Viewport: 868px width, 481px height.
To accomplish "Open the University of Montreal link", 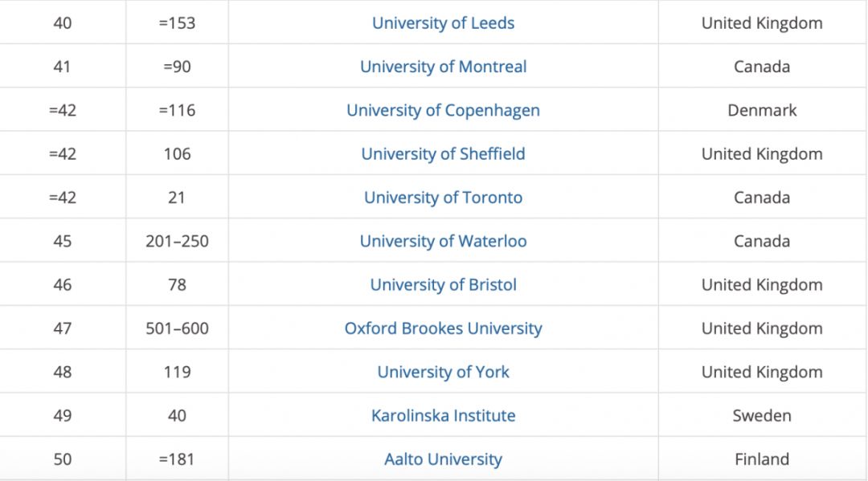I will [x=443, y=67].
